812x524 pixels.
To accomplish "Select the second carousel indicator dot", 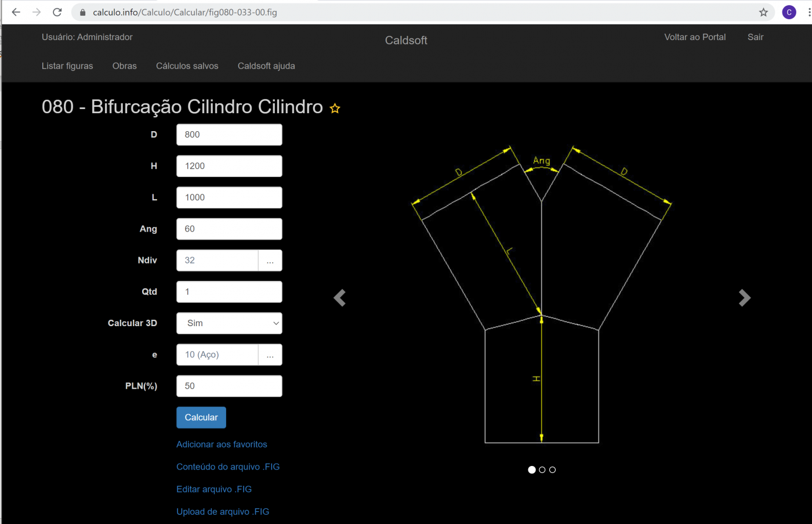I will [542, 470].
